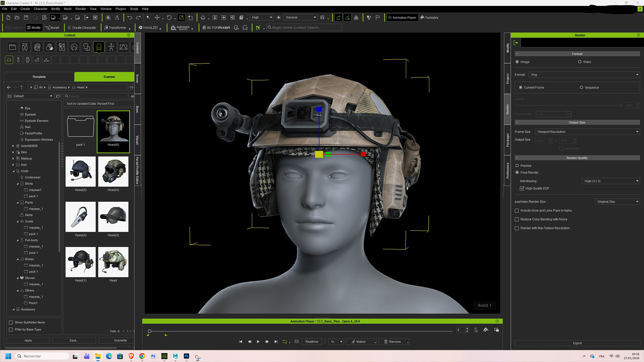Select the Video format radio button
644x362 pixels.
[x=580, y=62]
